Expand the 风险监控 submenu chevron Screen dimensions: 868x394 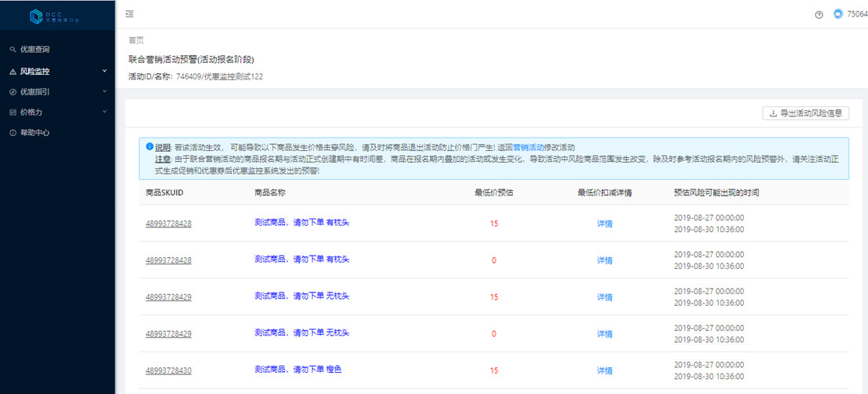point(104,71)
